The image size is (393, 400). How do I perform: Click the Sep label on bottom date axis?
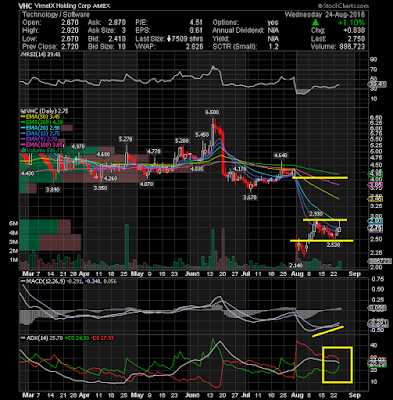(x=354, y=395)
